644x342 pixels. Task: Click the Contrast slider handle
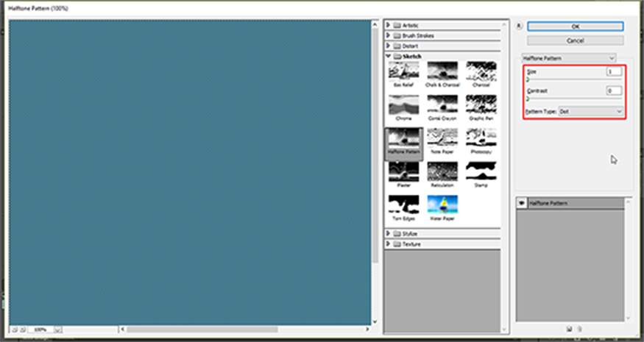(x=528, y=99)
